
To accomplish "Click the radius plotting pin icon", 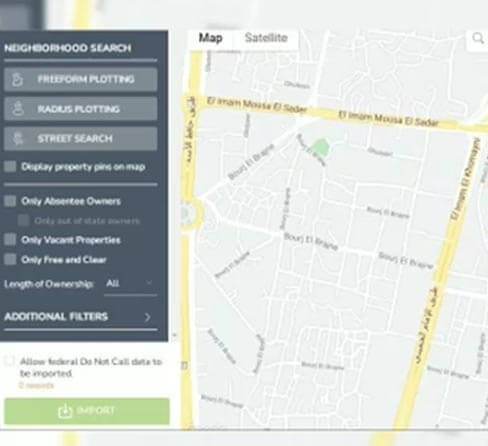I will pyautogui.click(x=18, y=109).
